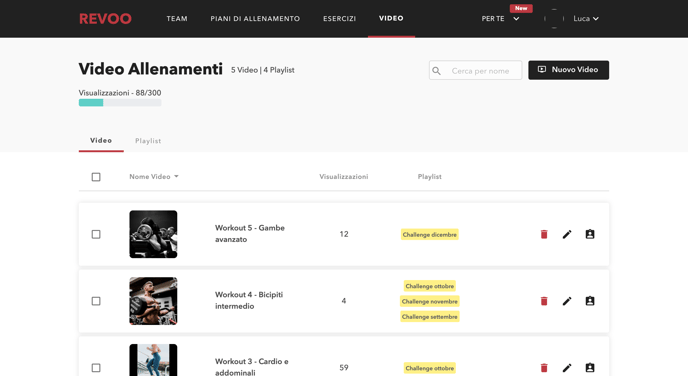
Task: Sort by Nome Video column arrow
Action: (176, 176)
